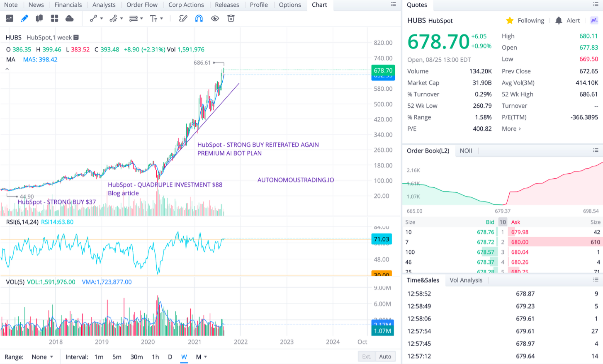Select the trend line drawing tool
Screen dimensions: 603x364
[x=94, y=19]
